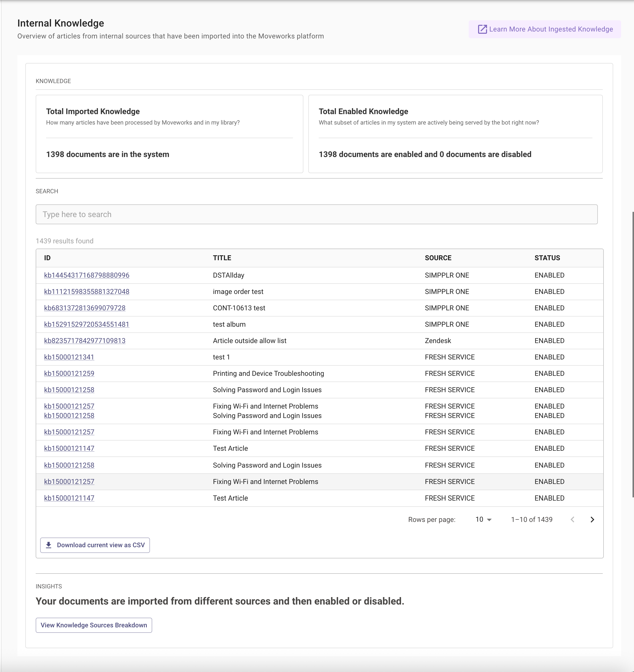Open article kb15000121341 titled test 1
This screenshot has width=634, height=672.
point(69,357)
